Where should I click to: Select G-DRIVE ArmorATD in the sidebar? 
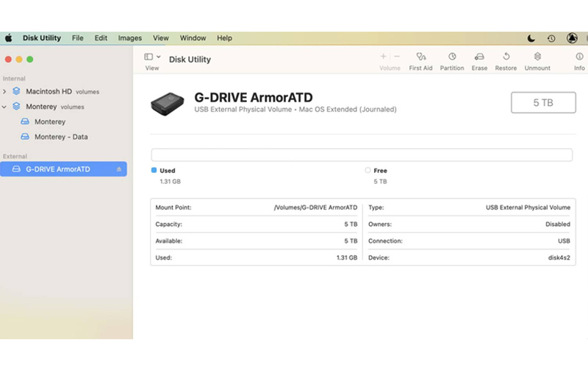coord(58,169)
